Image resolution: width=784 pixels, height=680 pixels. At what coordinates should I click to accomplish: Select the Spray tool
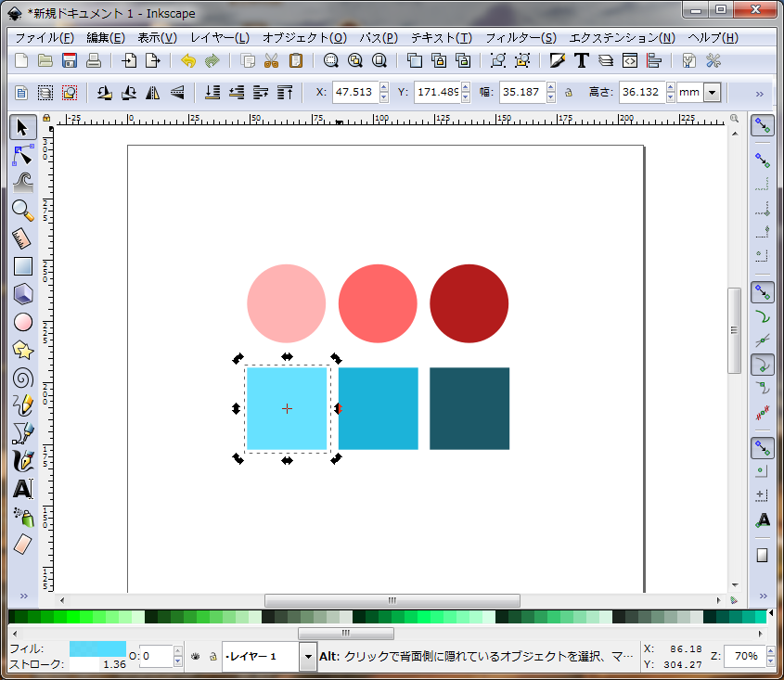(x=22, y=517)
